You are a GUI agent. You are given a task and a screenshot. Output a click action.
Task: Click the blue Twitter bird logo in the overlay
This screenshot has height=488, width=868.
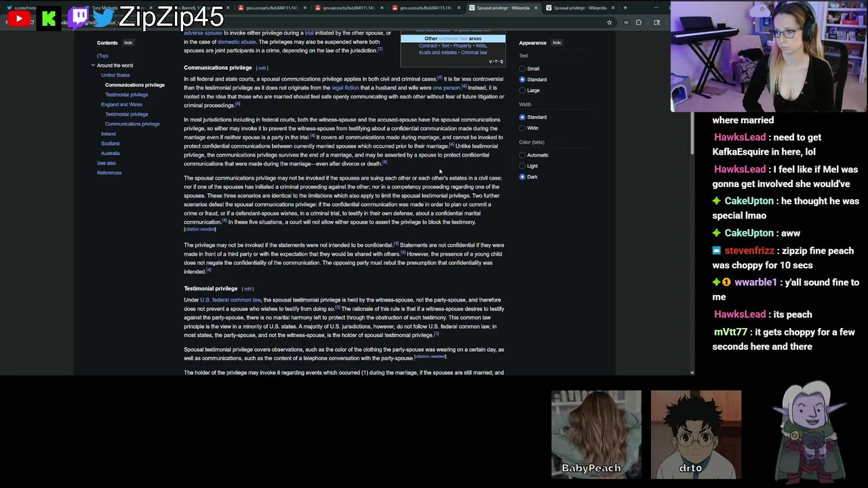[x=104, y=18]
